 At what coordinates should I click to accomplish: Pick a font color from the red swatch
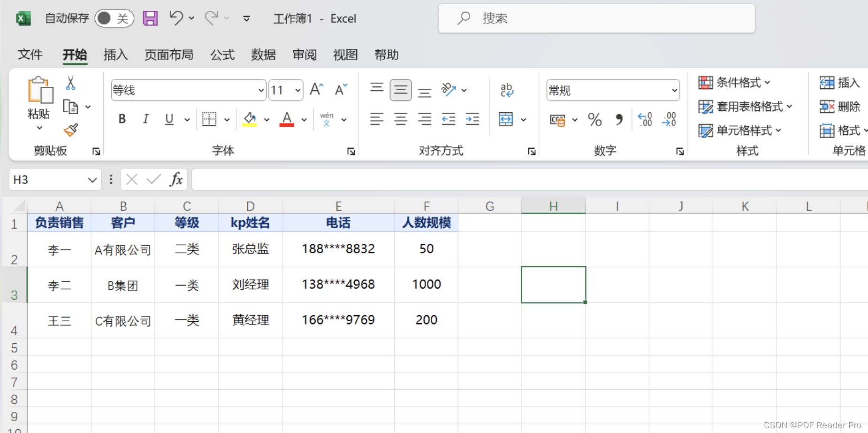tap(287, 124)
